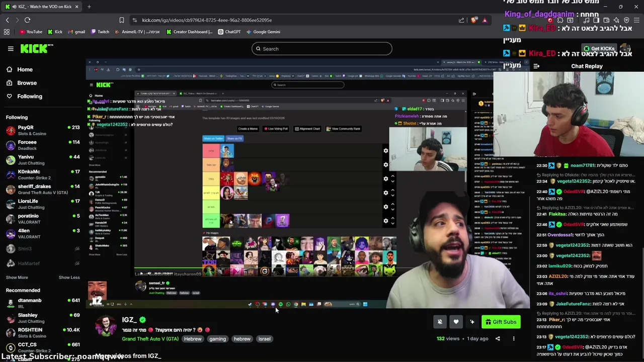The width and height of the screenshot is (644, 362).
Task: Bookmark this page icon
Action: (x=121, y=20)
